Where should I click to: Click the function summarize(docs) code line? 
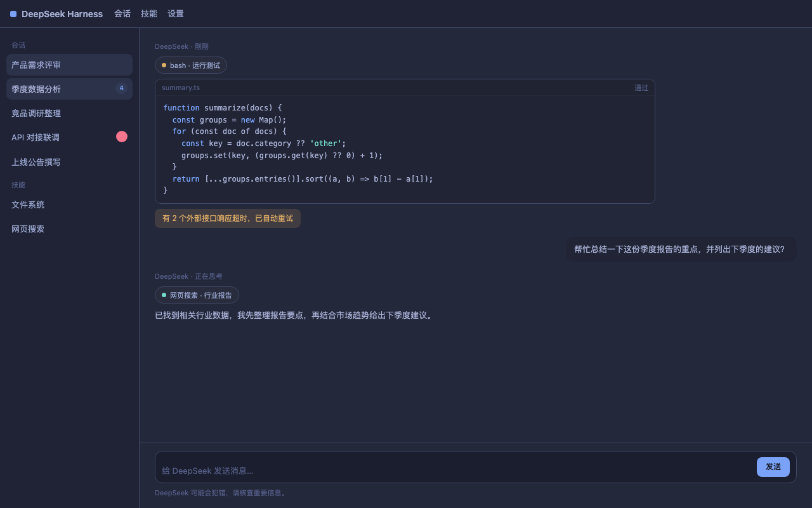coord(223,108)
